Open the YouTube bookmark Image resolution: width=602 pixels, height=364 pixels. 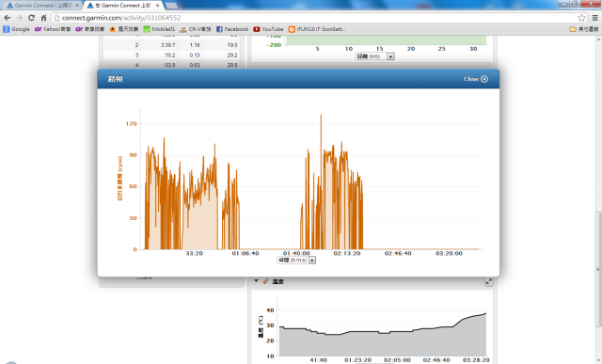268,29
